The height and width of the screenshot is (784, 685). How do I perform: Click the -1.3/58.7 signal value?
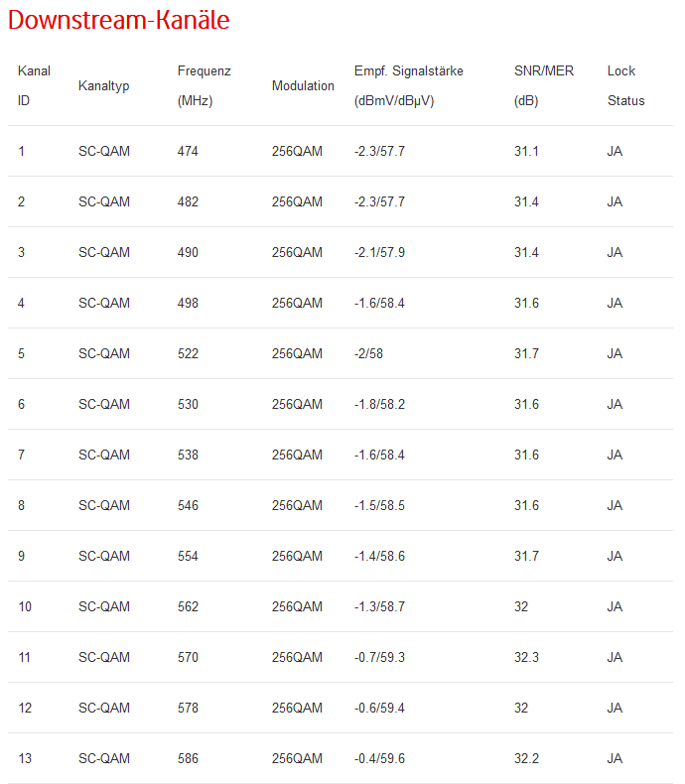pos(379,607)
